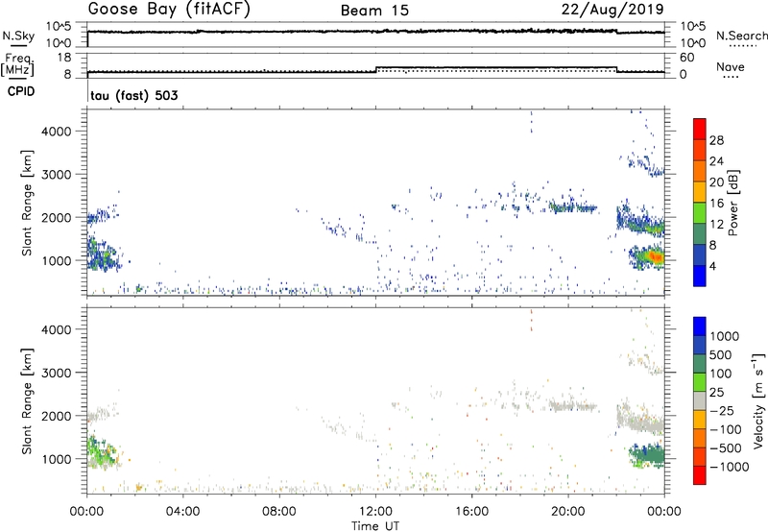Click the '28' label on the power colorbar
The height and width of the screenshot is (532, 768).
716,140
